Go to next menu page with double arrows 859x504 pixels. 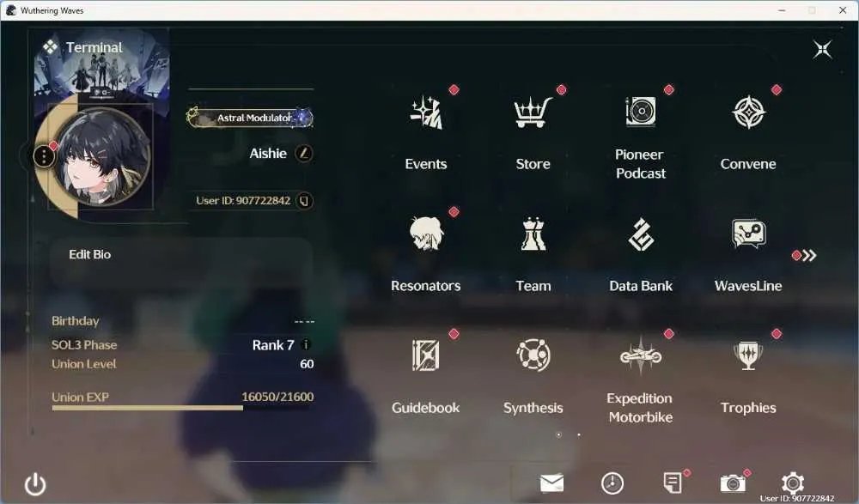pos(809,255)
